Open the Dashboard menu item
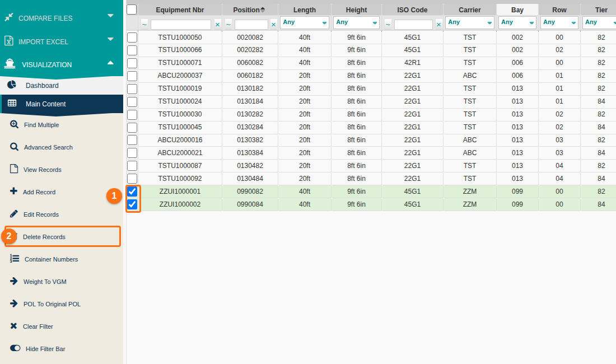This screenshot has height=364, width=616. (62, 85)
